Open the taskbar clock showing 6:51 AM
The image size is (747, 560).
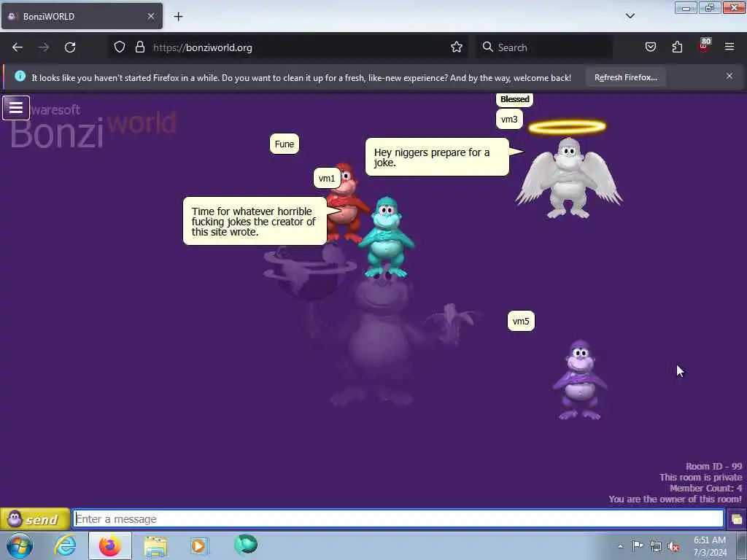click(710, 546)
